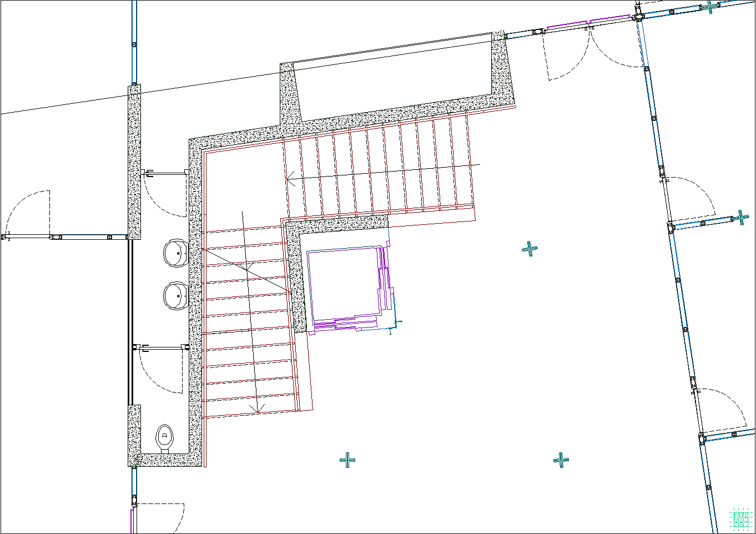Screen dimensions: 756x534
Task: Select the bottom-right teal cross marker
Action: tap(561, 460)
